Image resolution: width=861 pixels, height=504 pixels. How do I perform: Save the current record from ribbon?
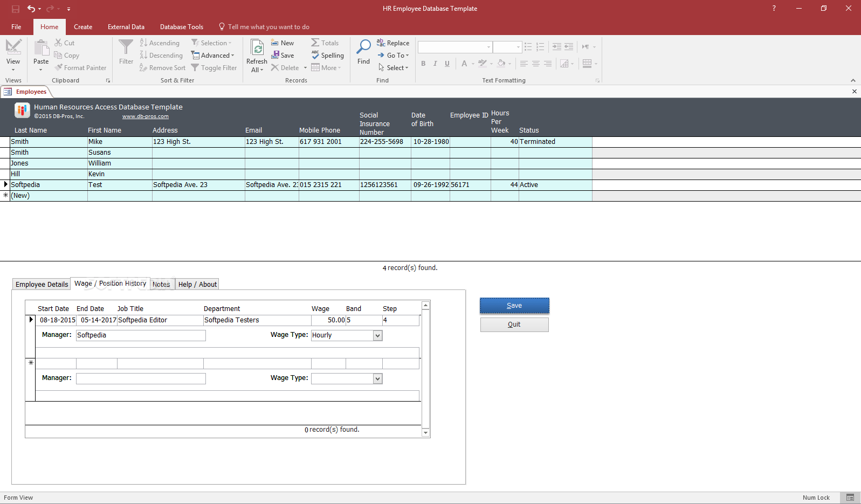(283, 55)
